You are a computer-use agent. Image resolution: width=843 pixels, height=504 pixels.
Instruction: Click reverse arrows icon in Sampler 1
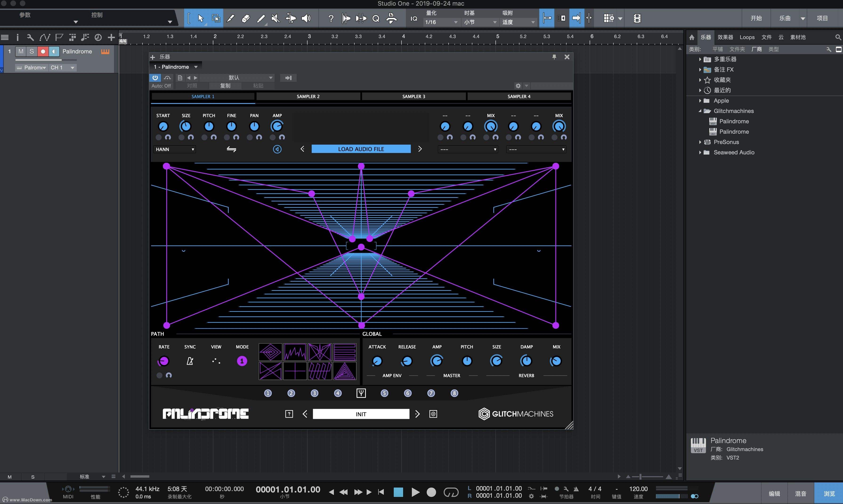tap(231, 149)
